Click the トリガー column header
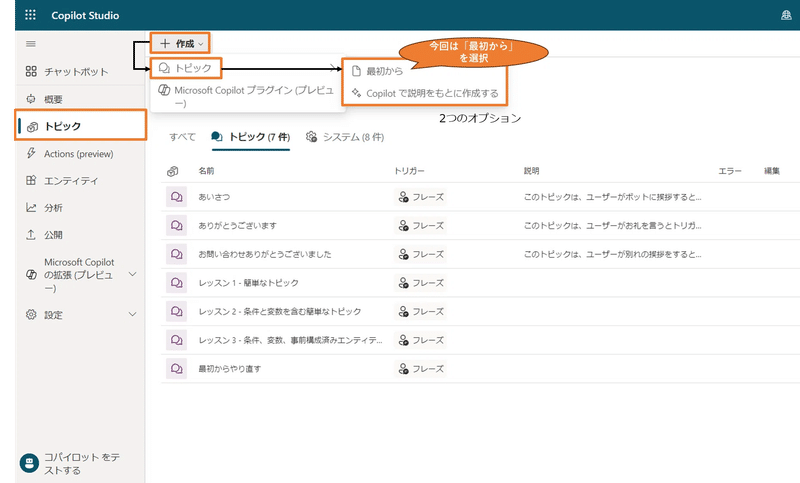800x483 pixels. [409, 171]
